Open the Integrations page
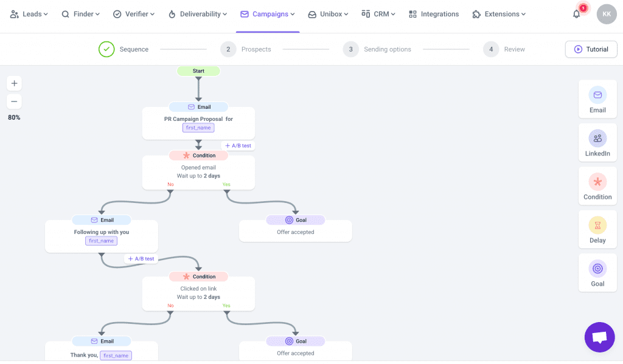The width and height of the screenshot is (623, 364). pos(434,14)
